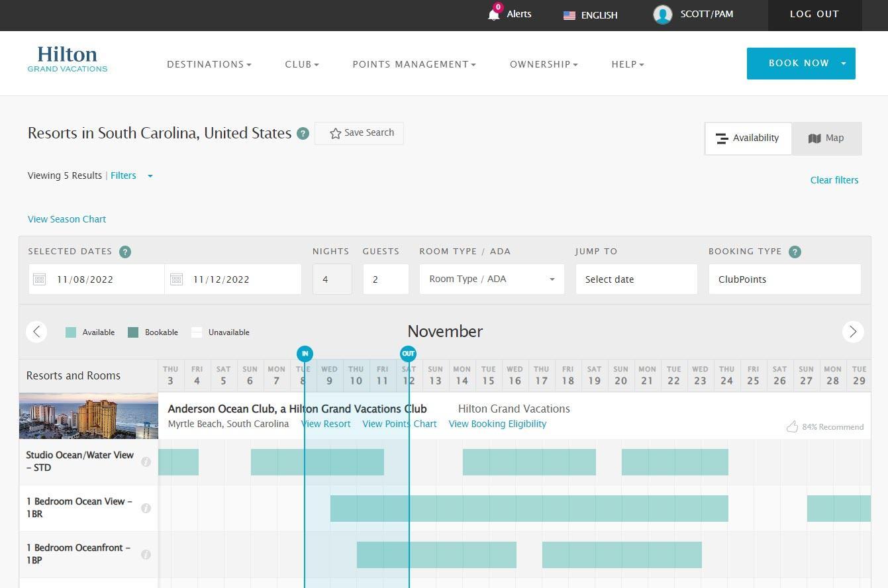Click the Booking Type help icon
This screenshot has width=888, height=588.
[795, 252]
